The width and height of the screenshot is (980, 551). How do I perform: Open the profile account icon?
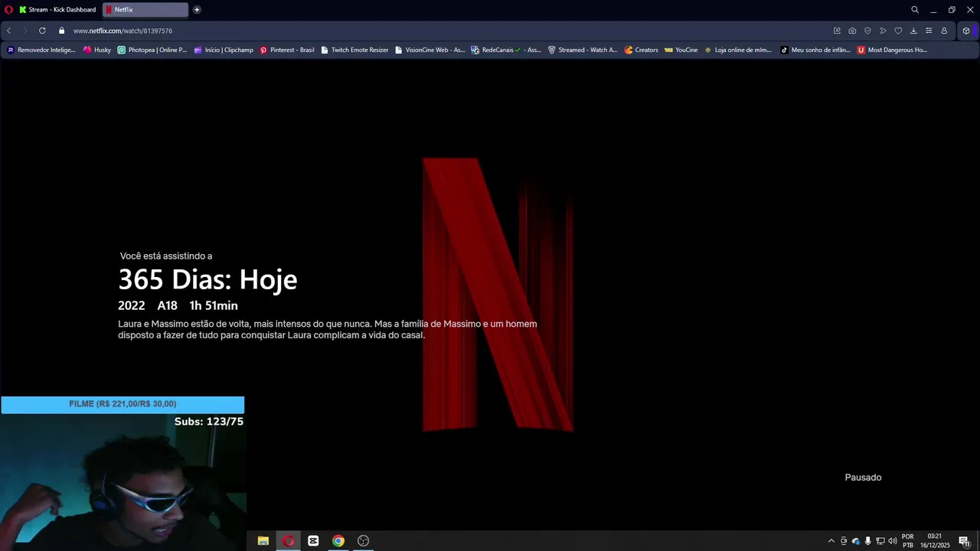944,31
